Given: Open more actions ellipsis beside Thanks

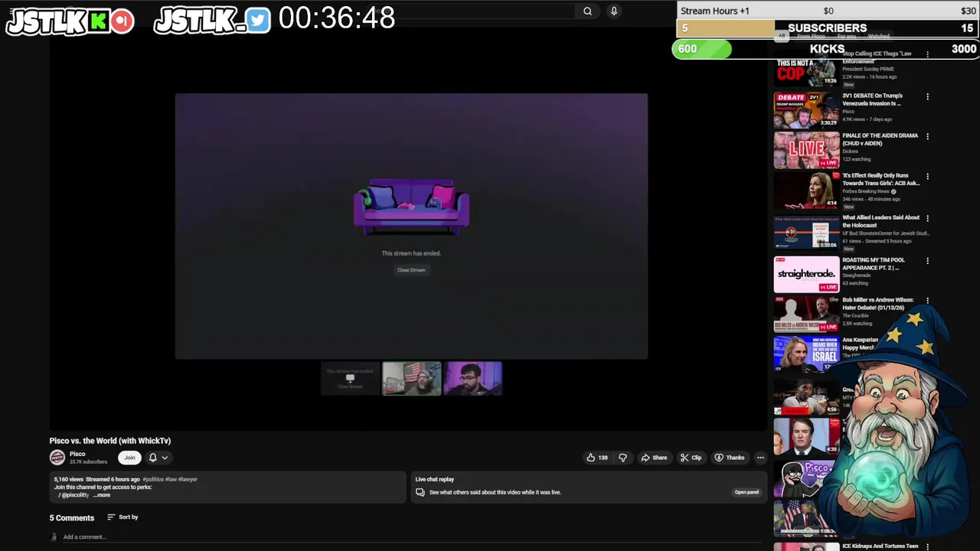Looking at the screenshot, I should (760, 458).
